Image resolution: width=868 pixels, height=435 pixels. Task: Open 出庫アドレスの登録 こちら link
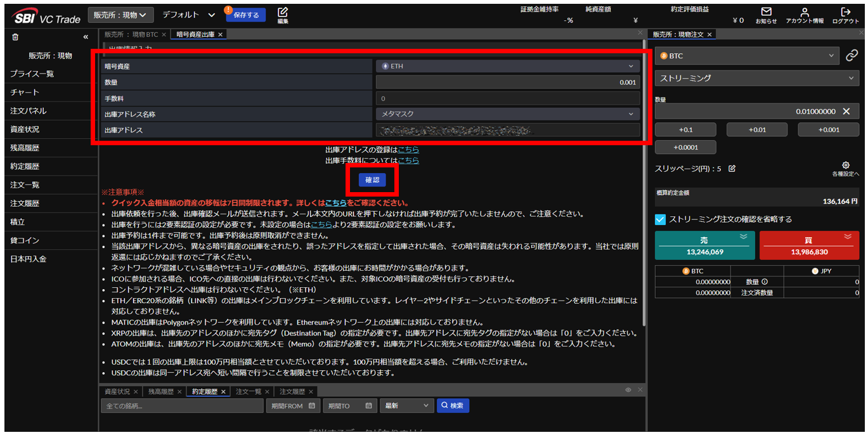click(x=408, y=150)
